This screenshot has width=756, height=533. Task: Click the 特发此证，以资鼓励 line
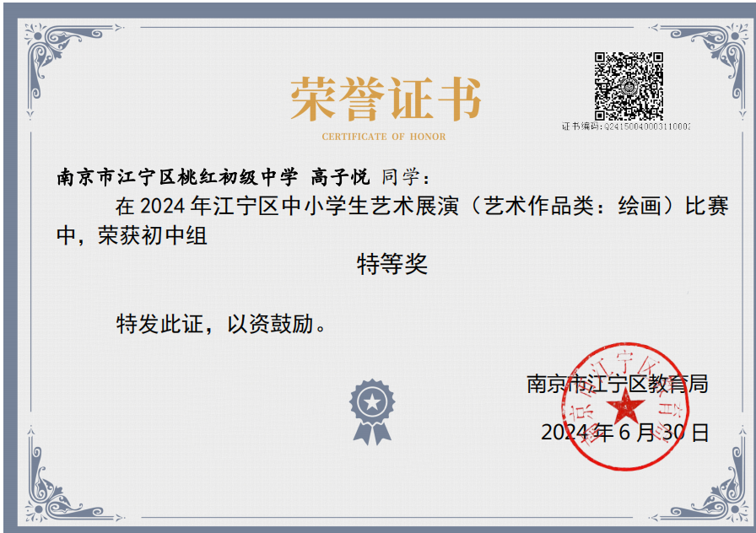pos(221,324)
